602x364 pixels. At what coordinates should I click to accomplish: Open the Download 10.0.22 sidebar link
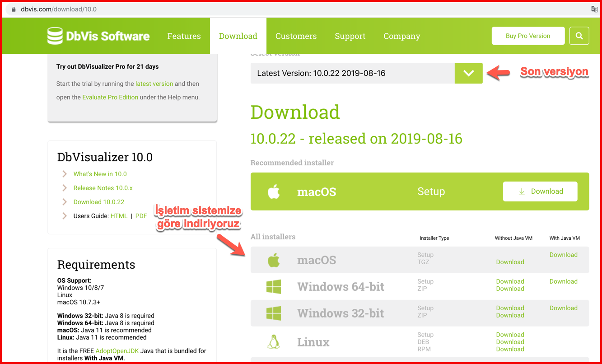click(99, 202)
